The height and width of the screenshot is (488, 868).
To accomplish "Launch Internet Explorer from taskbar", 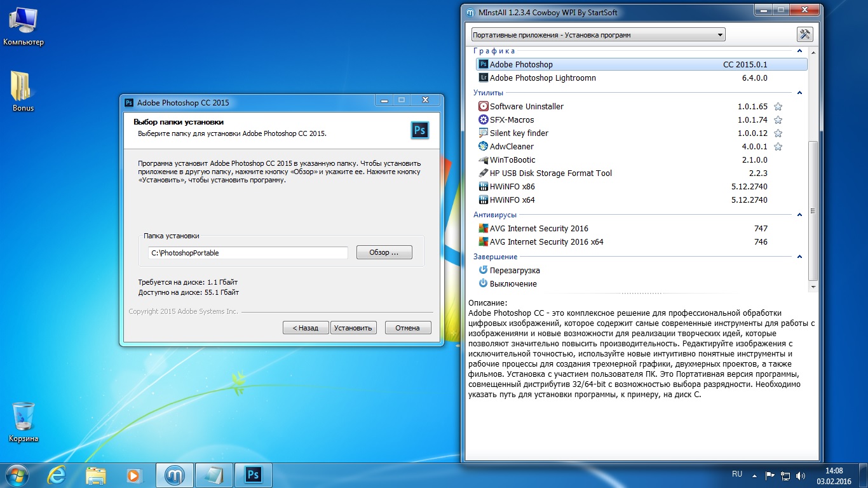I will coord(57,475).
